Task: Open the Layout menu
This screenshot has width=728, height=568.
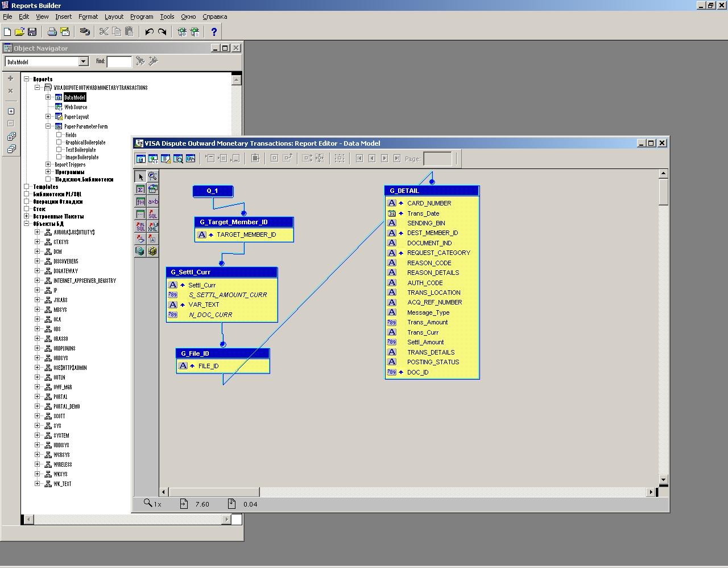Action: [114, 17]
